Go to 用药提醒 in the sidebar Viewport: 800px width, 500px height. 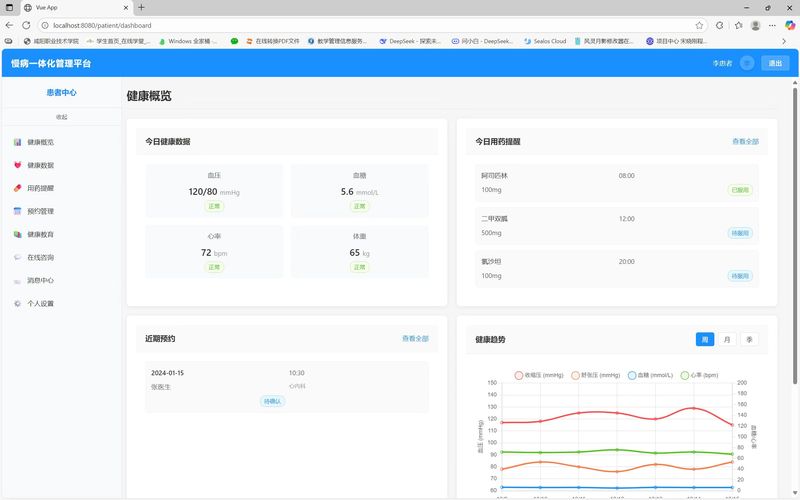click(x=40, y=188)
